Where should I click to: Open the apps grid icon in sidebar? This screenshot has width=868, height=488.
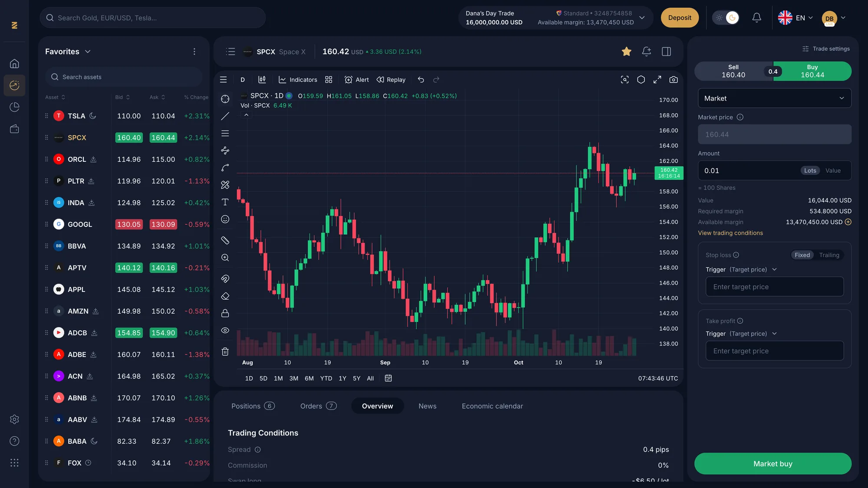pos(14,463)
